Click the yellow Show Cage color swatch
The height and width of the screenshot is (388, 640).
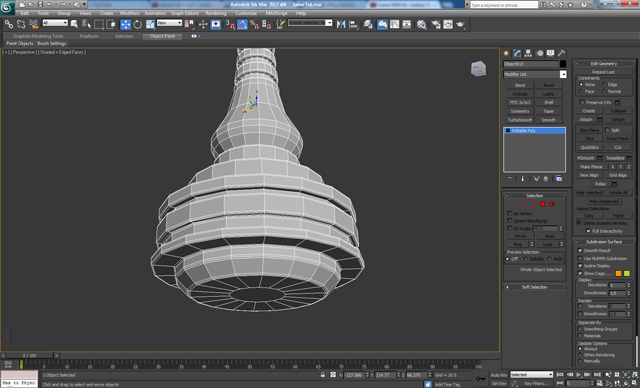click(x=627, y=273)
